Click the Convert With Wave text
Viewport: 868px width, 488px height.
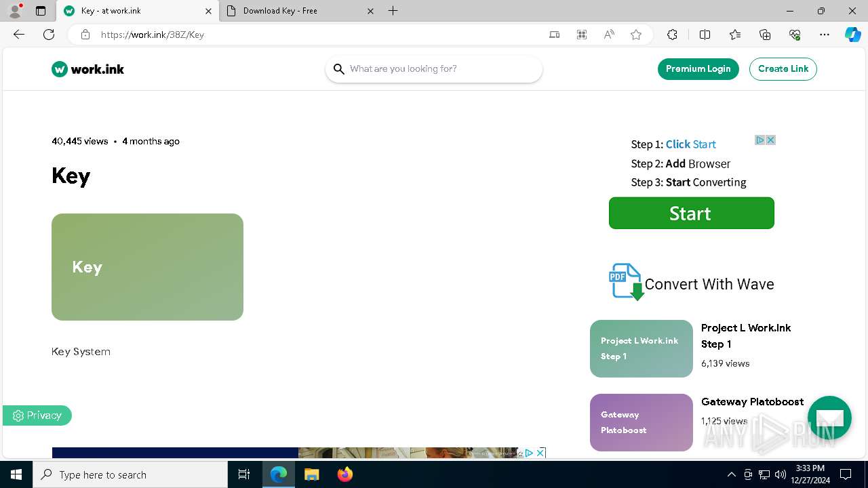point(709,285)
